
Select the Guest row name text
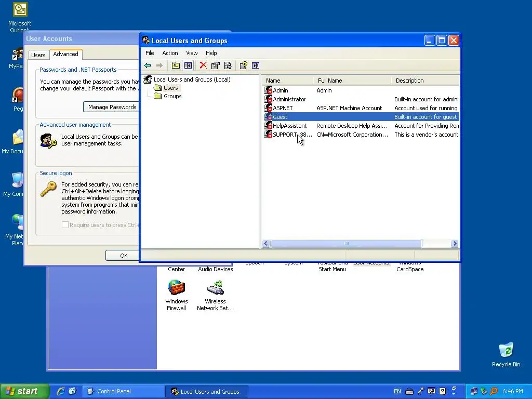pos(280,117)
